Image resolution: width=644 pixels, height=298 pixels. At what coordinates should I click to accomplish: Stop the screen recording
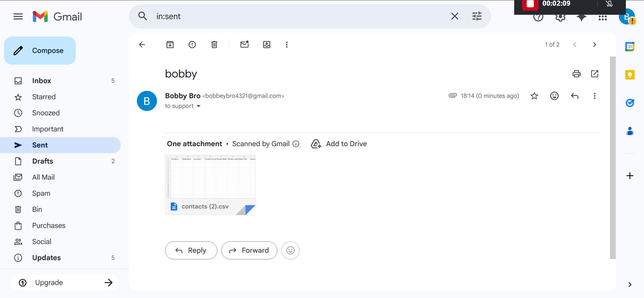click(530, 4)
